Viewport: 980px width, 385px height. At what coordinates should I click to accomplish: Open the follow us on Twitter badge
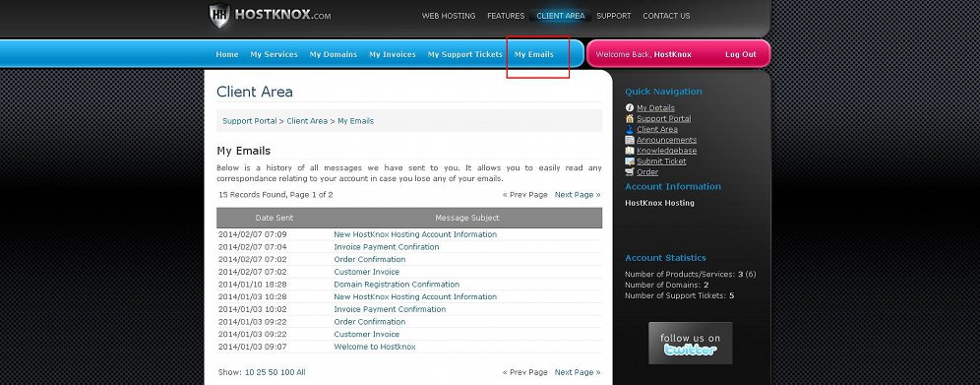[690, 343]
